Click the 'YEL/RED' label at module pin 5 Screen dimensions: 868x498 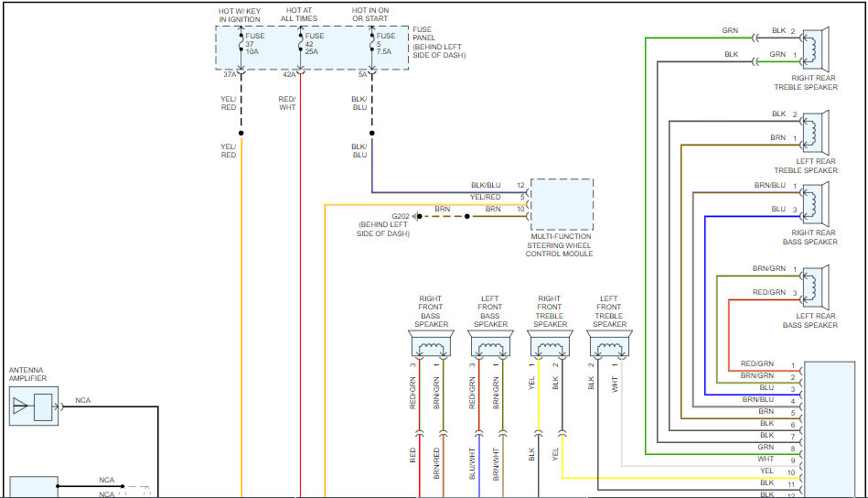[x=486, y=197]
